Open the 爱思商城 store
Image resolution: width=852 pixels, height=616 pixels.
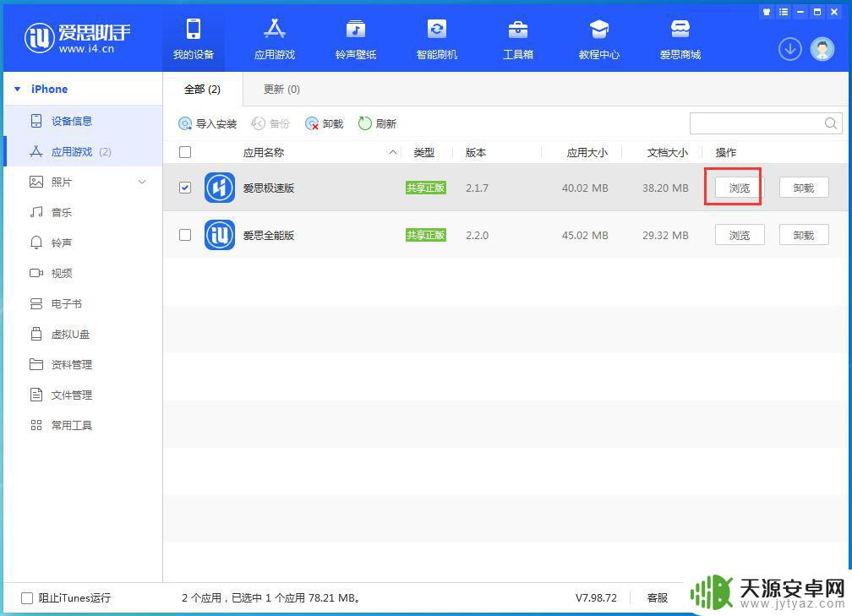tap(680, 39)
